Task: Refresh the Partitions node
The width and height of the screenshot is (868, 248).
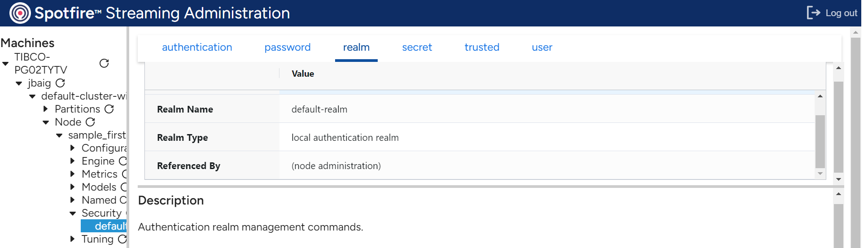Action: (109, 109)
